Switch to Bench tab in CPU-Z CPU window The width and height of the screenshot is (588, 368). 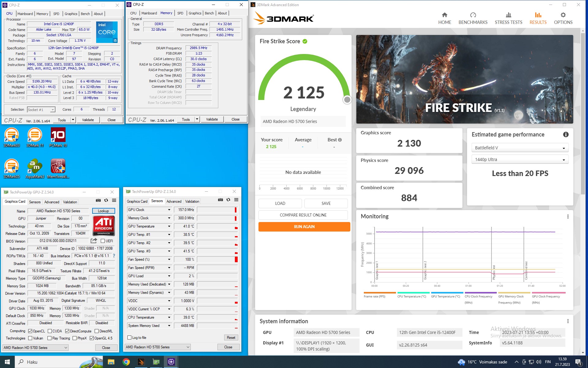(85, 14)
